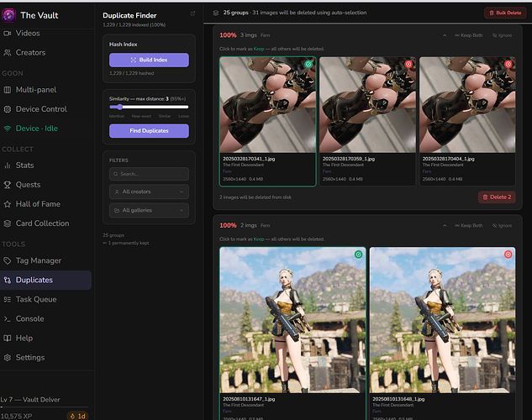Toggle delete mark on 20250328170359_1.jpg

(x=408, y=64)
